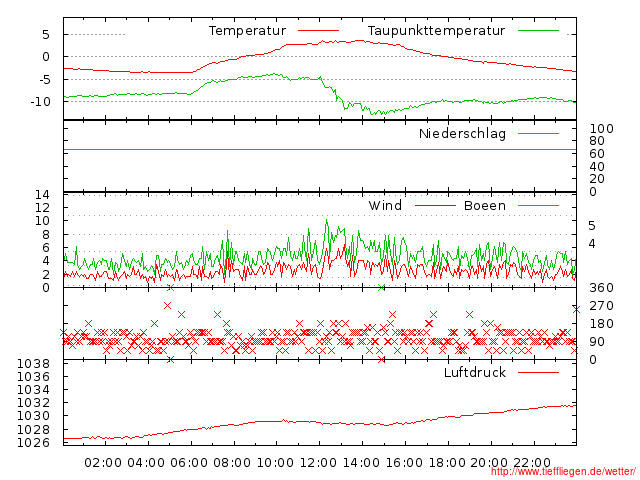Click the 8 wind speed axis value
Screen dimensions: 640x480
point(46,234)
